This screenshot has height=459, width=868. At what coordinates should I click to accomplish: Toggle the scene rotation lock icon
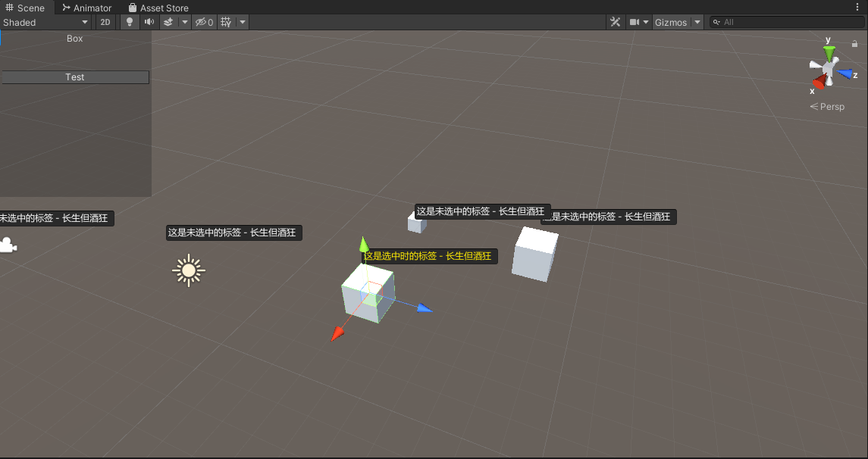click(x=854, y=43)
